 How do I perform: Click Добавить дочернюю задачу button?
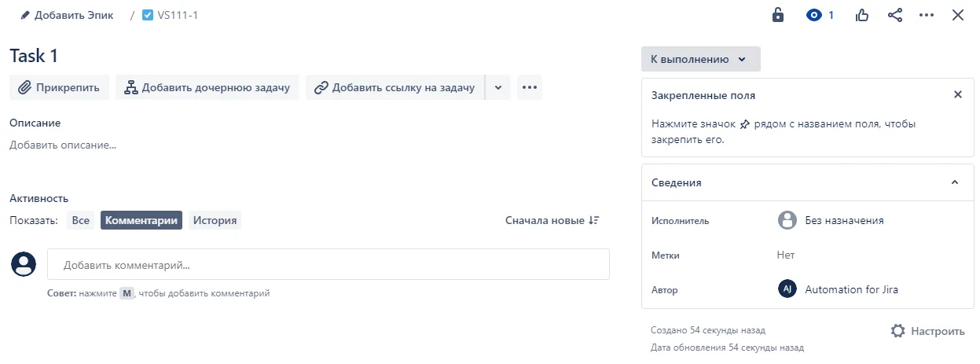click(x=207, y=87)
